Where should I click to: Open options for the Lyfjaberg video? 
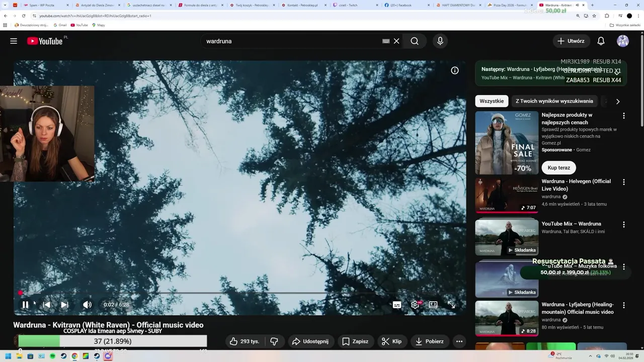(x=624, y=305)
